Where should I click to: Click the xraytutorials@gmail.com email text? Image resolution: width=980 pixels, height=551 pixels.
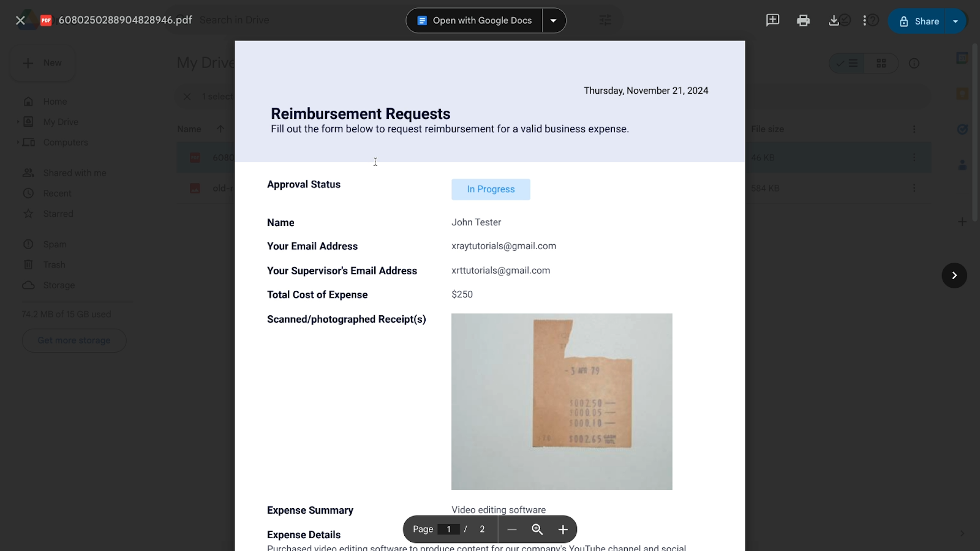pyautogui.click(x=503, y=246)
